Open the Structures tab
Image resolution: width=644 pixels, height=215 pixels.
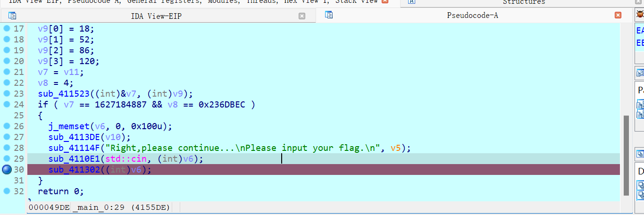point(523,2)
